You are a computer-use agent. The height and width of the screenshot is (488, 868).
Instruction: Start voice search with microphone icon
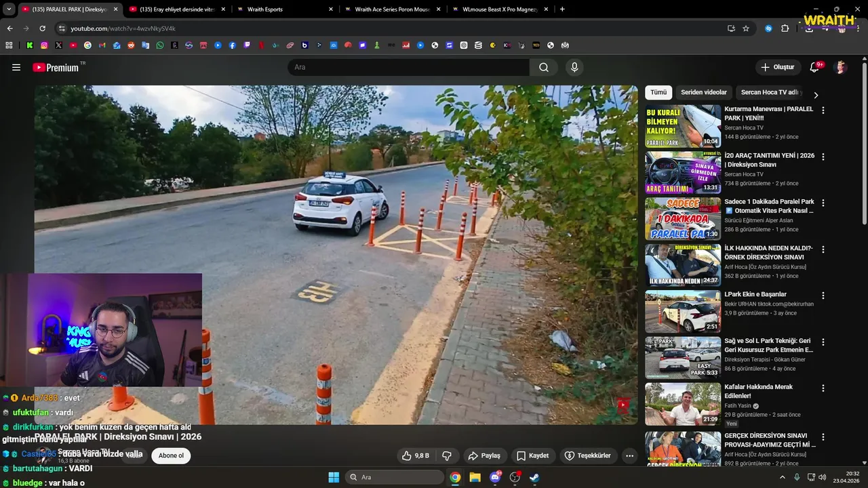pos(574,67)
